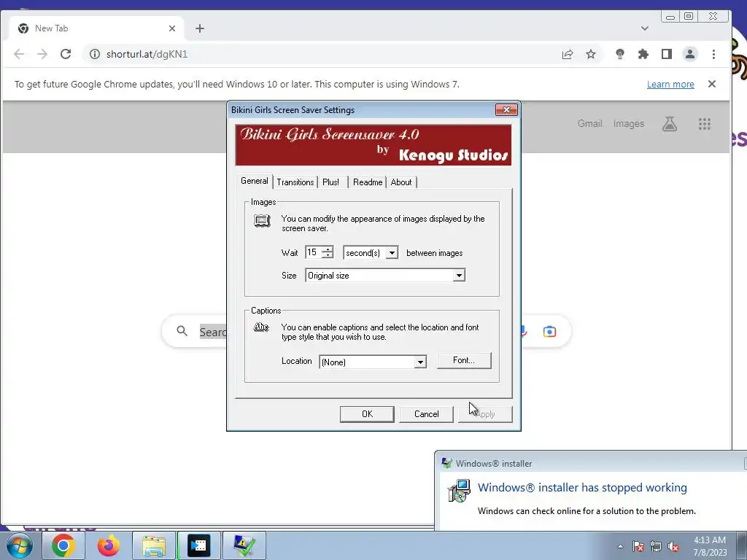Go back with Chrome's back arrow
Viewport: 747px width, 560px height.
[19, 54]
